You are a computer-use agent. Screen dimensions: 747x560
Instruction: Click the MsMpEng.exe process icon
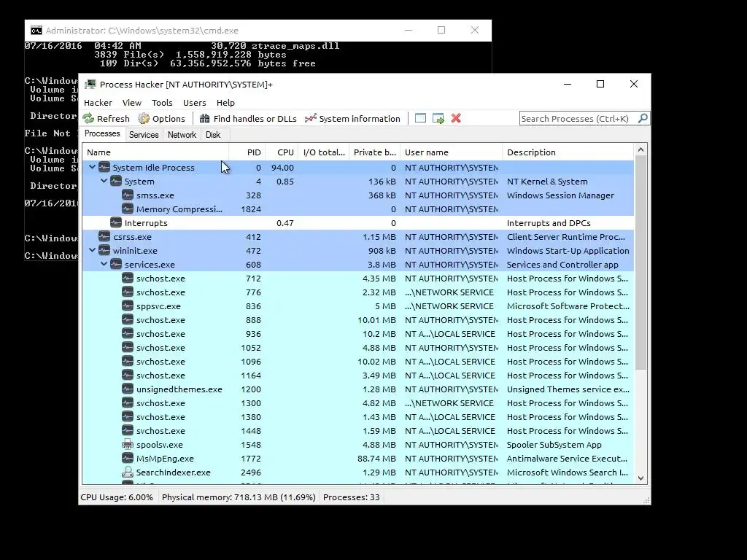127,458
